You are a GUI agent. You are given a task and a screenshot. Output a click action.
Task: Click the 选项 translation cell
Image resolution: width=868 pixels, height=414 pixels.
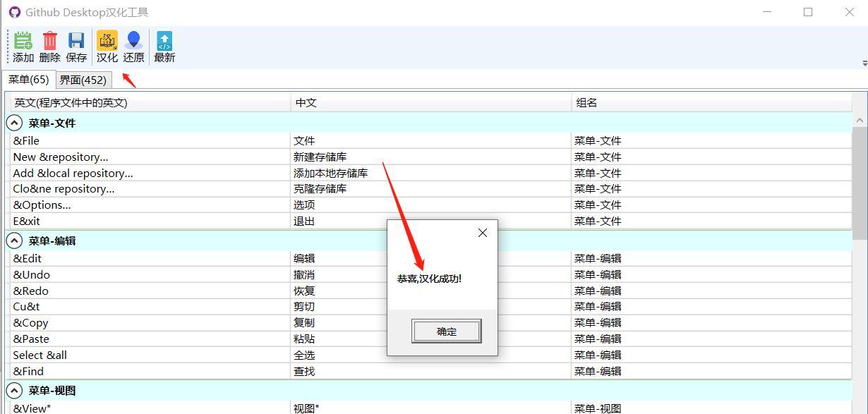pos(430,205)
